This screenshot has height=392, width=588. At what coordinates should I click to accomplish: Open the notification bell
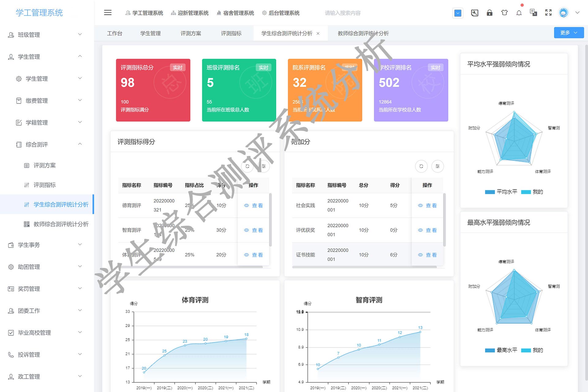coord(519,13)
